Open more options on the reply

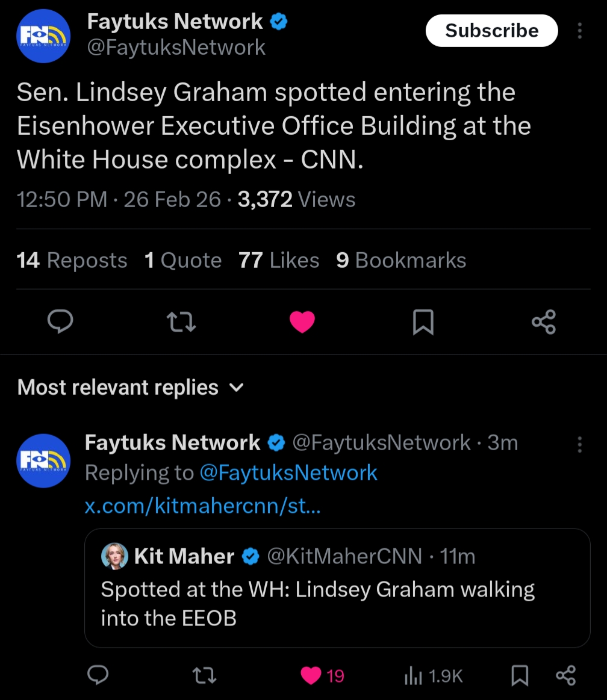(579, 444)
